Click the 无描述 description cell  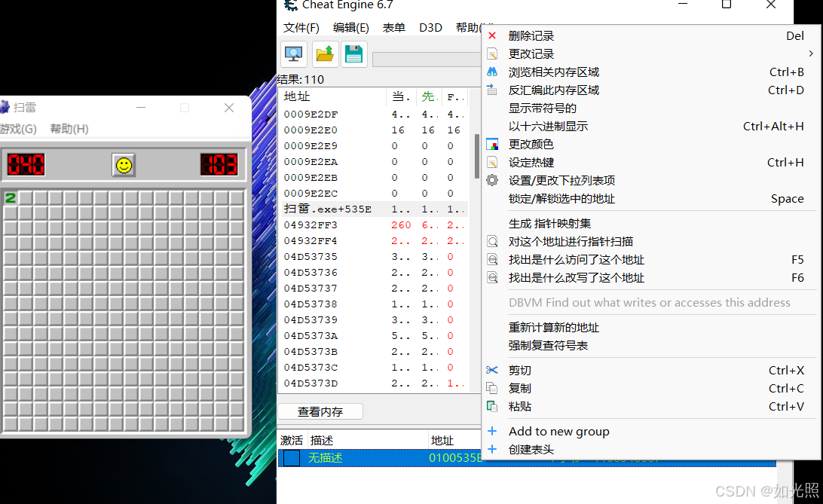tap(326, 458)
